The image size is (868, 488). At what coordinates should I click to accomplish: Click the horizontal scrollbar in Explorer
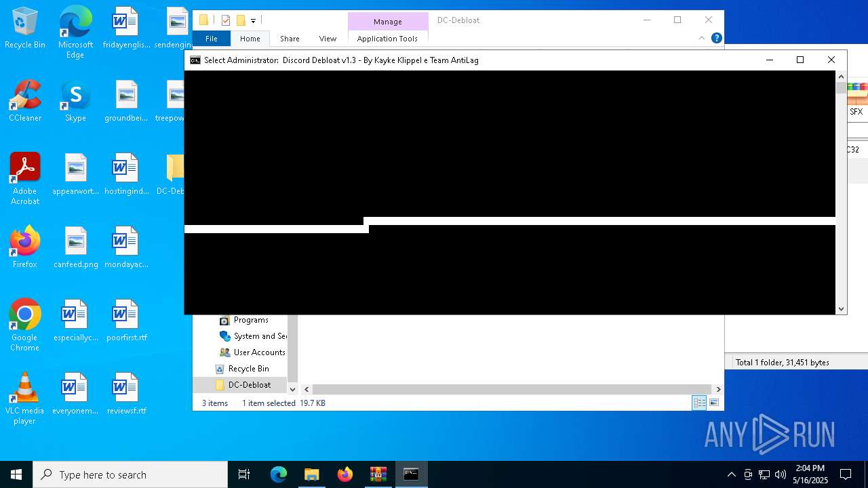pos(512,389)
